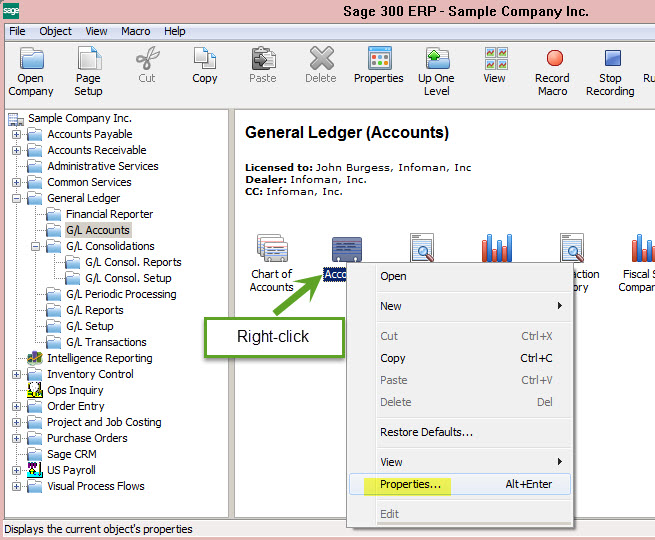This screenshot has height=540, width=655.
Task: Click the Paste clipboard toolbar icon
Action: point(263,58)
